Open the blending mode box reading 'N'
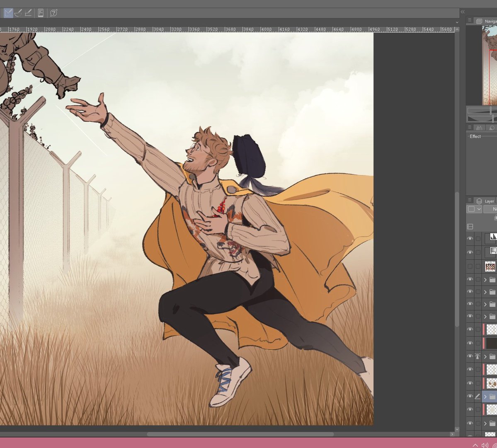This screenshot has height=448, width=497. [x=490, y=209]
